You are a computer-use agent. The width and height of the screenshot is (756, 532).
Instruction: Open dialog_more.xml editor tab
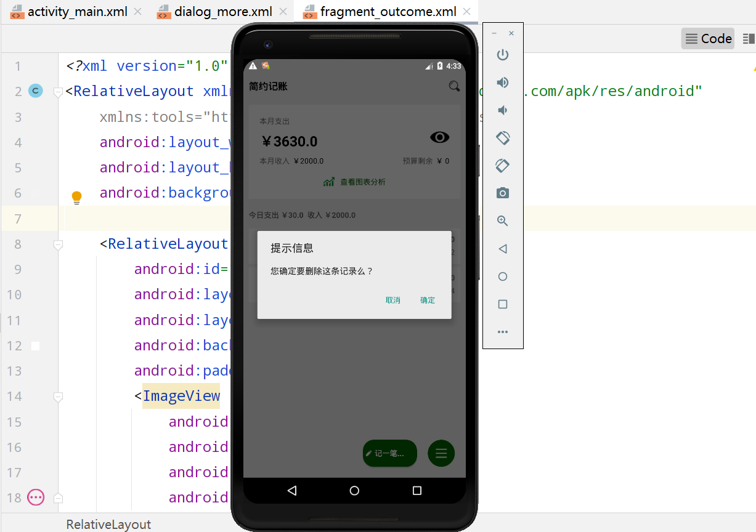[x=214, y=12]
